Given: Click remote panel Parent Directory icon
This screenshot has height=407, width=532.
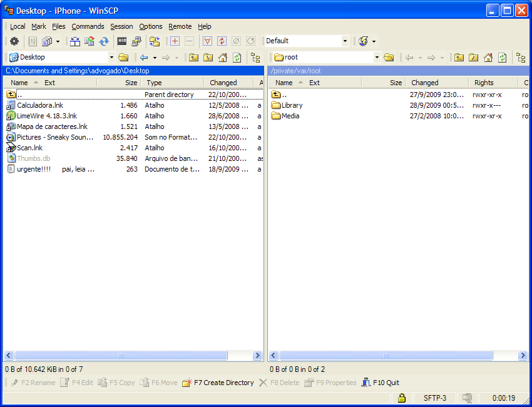Looking at the screenshot, I should (459, 58).
